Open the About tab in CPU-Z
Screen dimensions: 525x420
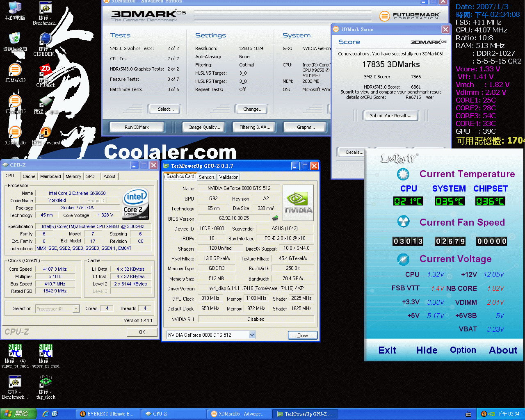point(110,176)
